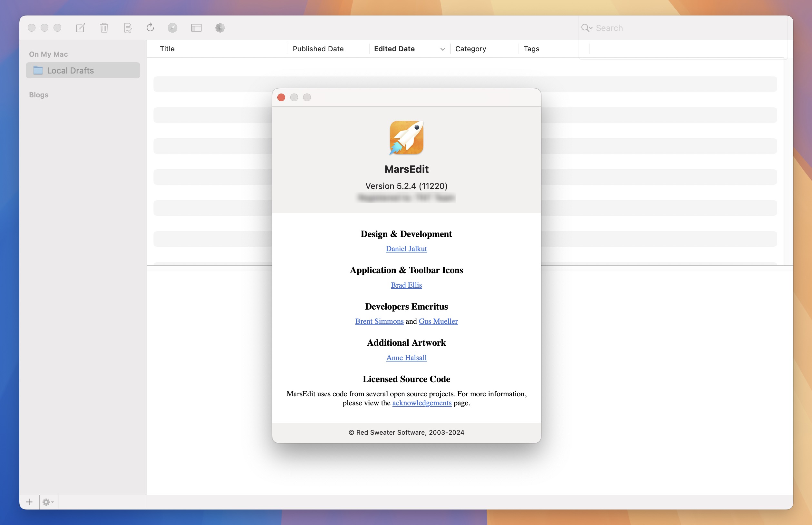This screenshot has height=525, width=812.
Task: Open the Anne Halsall link
Action: tap(406, 358)
